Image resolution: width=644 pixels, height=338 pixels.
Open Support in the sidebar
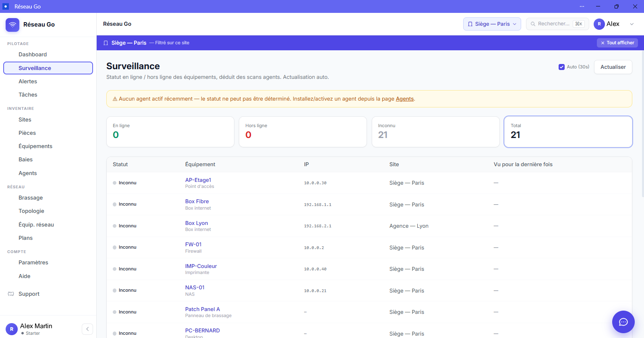pos(48,294)
